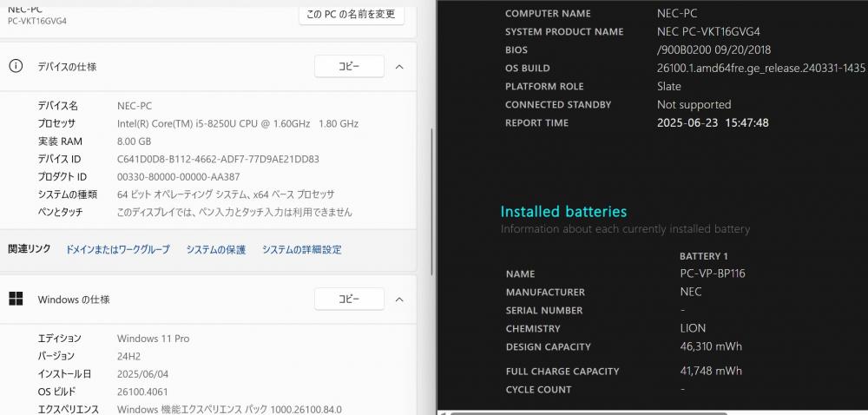868x415 pixels.
Task: Click the experience pack value 1000.26100.84.0
Action: point(229,410)
